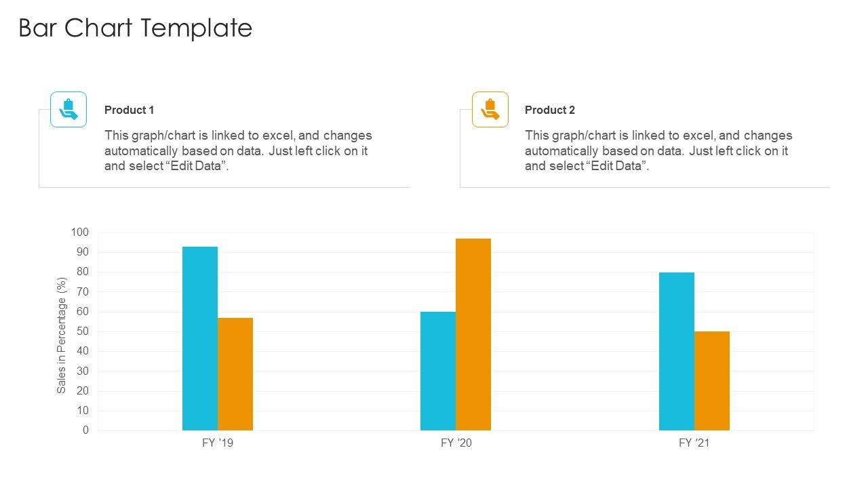Viewport: 868px width, 488px height.
Task: Click the blue bar for FY '21
Action: [677, 351]
